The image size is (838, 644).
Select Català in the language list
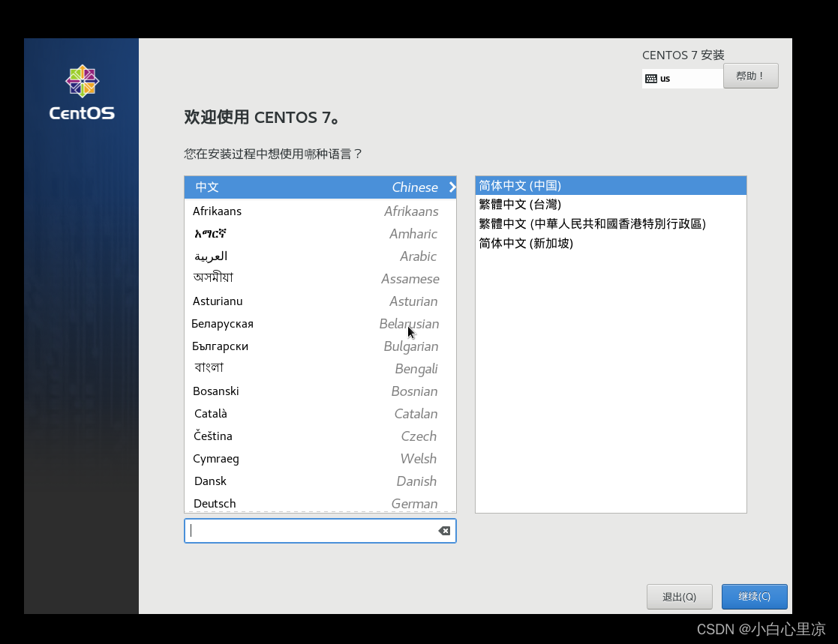tap(320, 413)
